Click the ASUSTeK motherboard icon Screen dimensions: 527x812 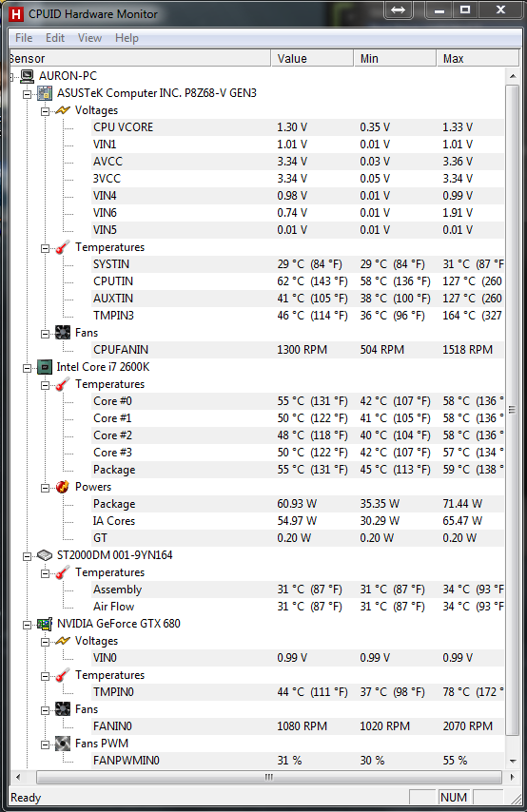point(45,93)
